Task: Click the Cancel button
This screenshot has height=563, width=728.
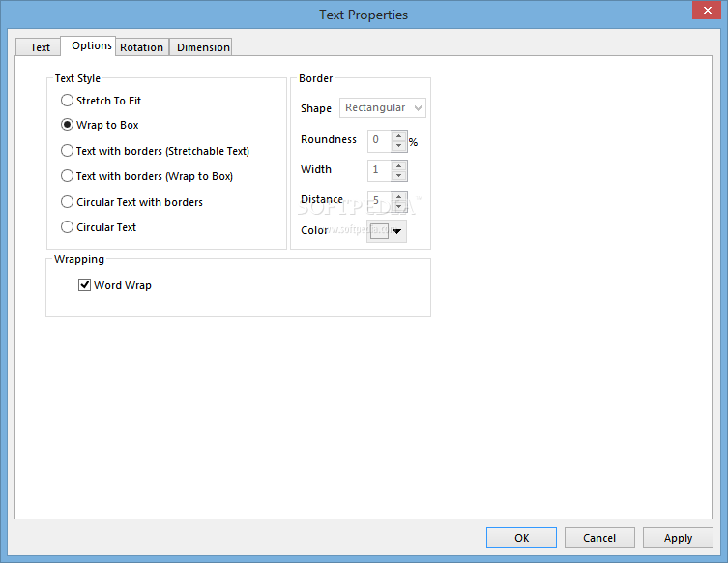Action: pos(599,538)
